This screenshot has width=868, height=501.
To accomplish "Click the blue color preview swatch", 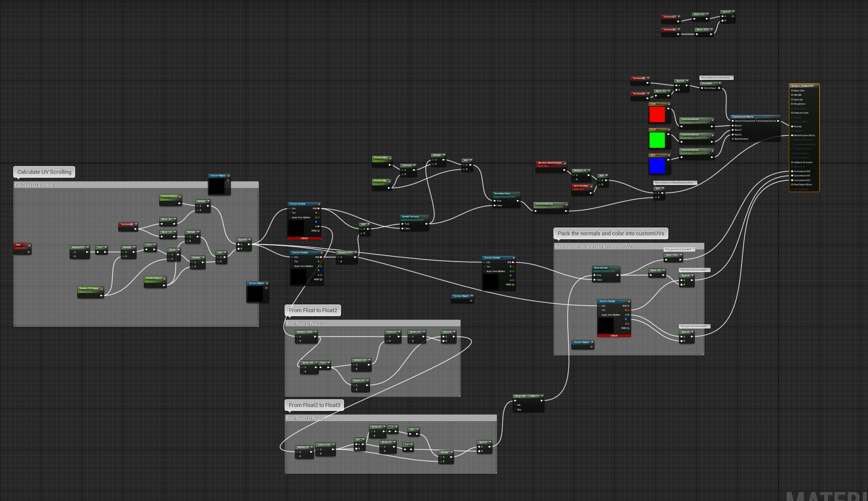I will 657,166.
